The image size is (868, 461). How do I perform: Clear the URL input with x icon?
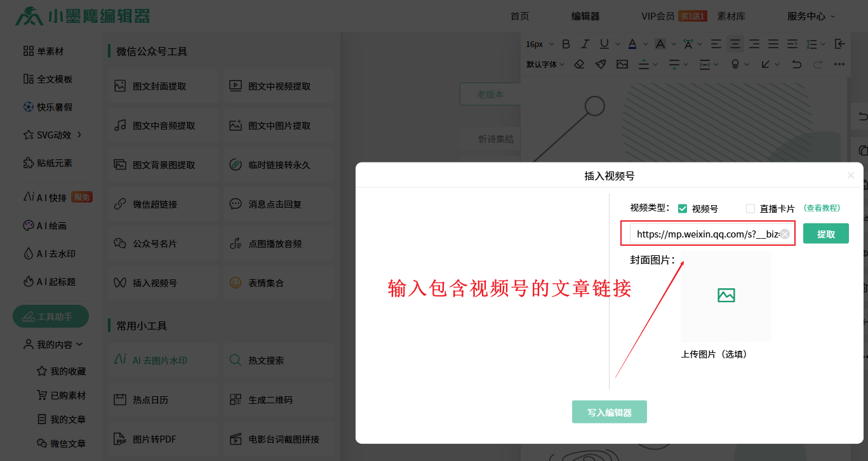785,234
